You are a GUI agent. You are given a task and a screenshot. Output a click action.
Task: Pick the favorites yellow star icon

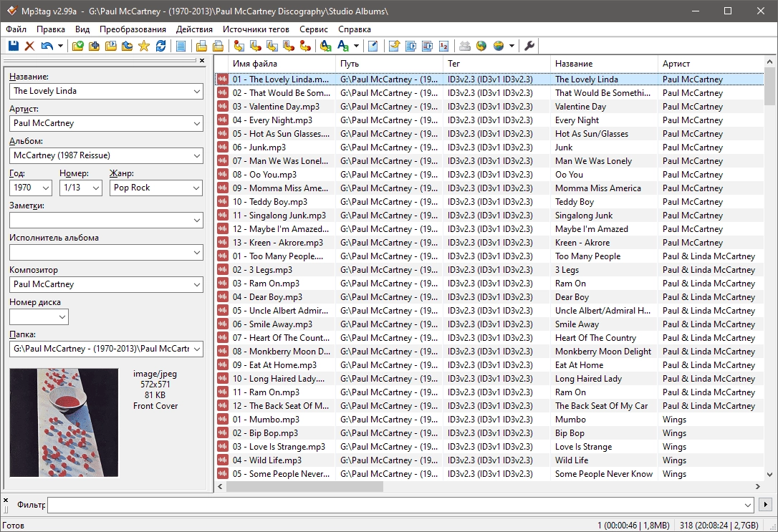144,46
